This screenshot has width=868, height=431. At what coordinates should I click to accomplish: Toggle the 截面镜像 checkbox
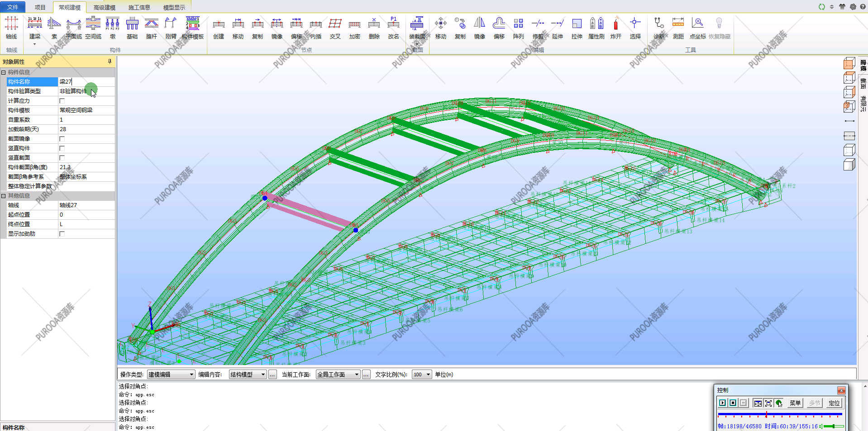click(x=62, y=139)
